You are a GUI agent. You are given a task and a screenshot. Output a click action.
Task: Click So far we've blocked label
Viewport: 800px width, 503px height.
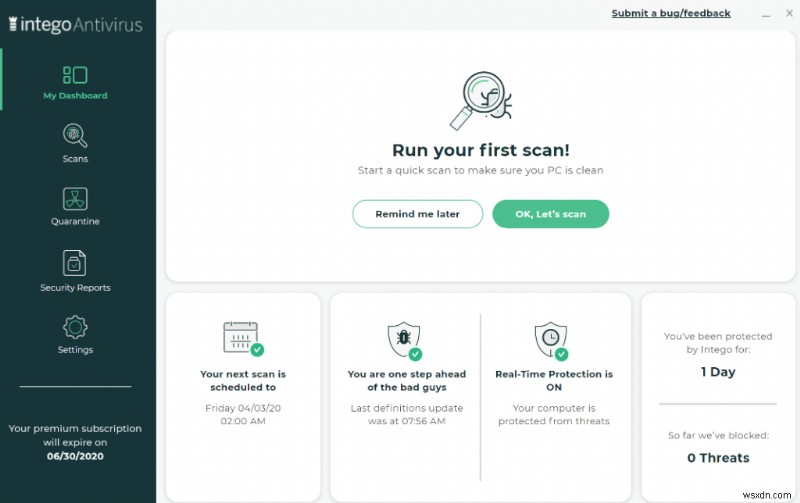click(x=718, y=435)
